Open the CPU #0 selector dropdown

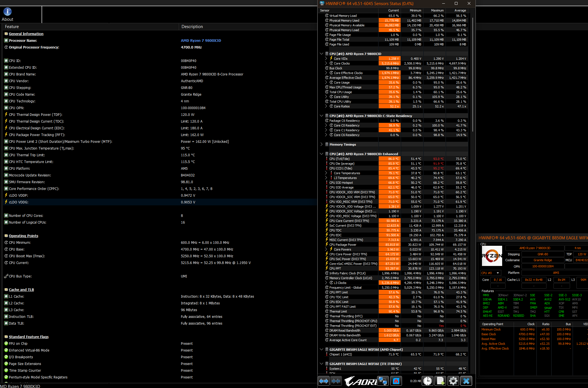pyautogui.click(x=490, y=273)
